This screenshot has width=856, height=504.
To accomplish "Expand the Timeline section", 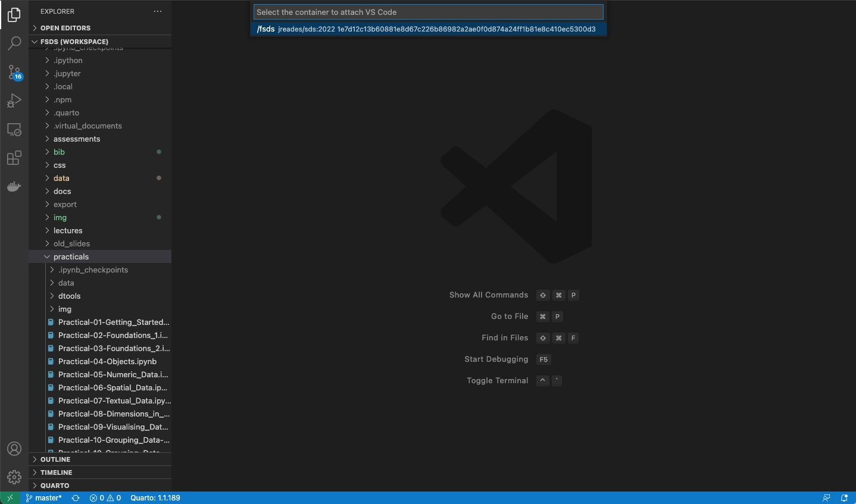I will [x=100, y=472].
